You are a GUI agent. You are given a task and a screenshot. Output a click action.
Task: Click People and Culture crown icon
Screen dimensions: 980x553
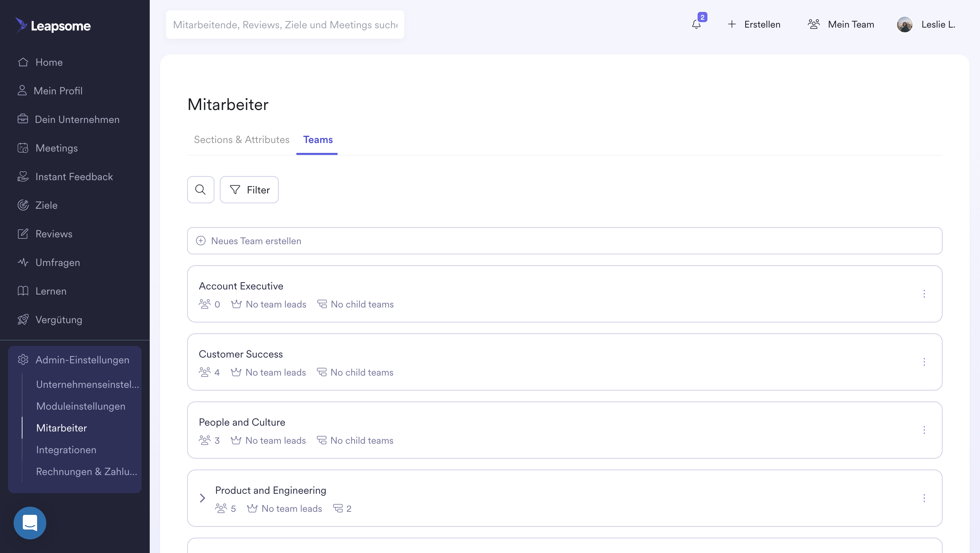click(236, 440)
